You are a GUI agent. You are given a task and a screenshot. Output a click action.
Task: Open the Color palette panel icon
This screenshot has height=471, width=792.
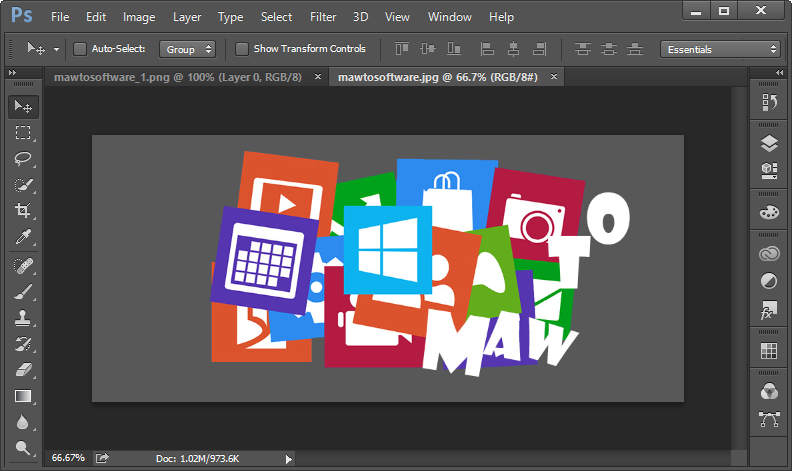(x=769, y=212)
